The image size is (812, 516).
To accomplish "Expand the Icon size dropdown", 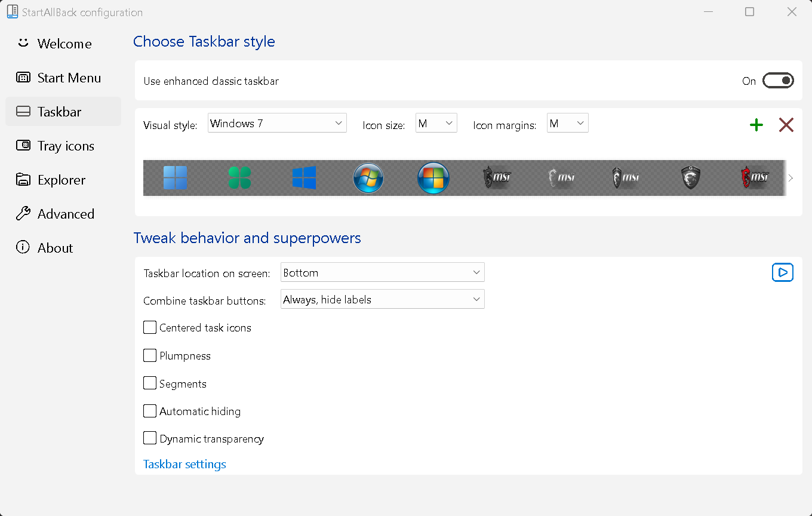I will click(436, 123).
